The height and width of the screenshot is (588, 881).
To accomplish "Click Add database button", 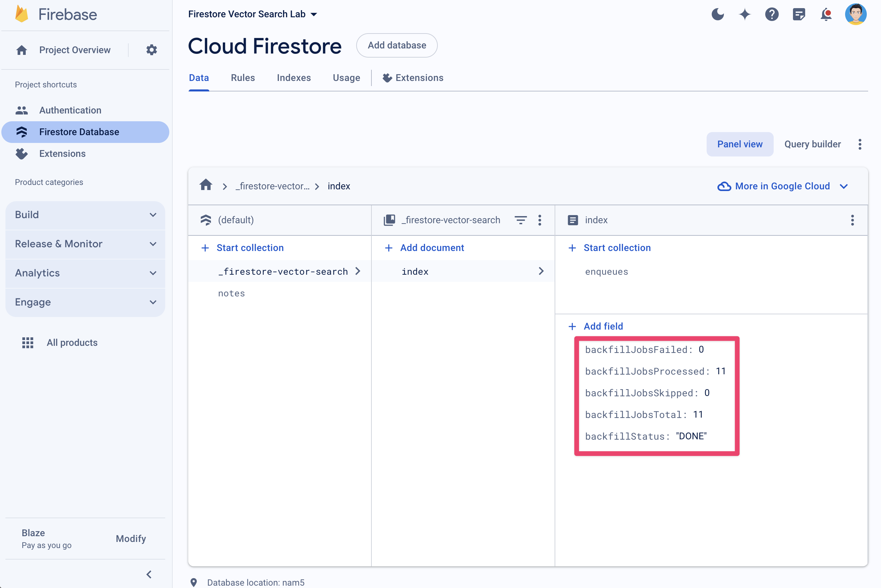I will point(397,45).
